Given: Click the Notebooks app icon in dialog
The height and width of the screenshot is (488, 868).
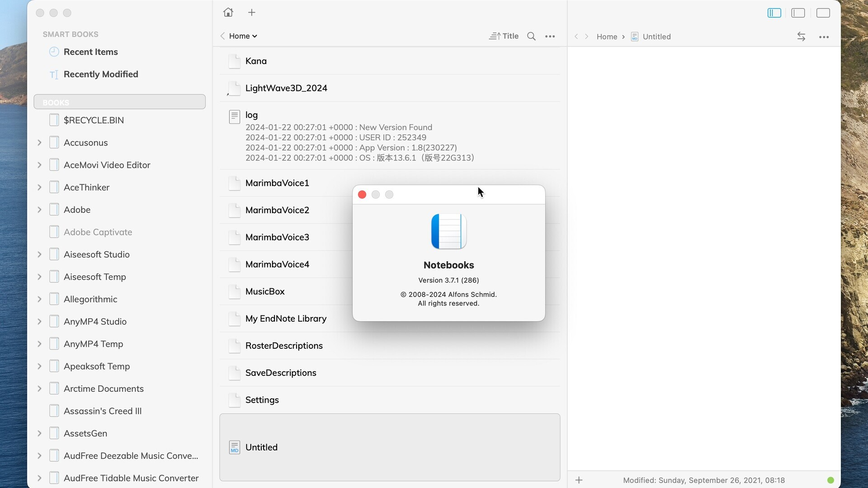Looking at the screenshot, I should (448, 231).
